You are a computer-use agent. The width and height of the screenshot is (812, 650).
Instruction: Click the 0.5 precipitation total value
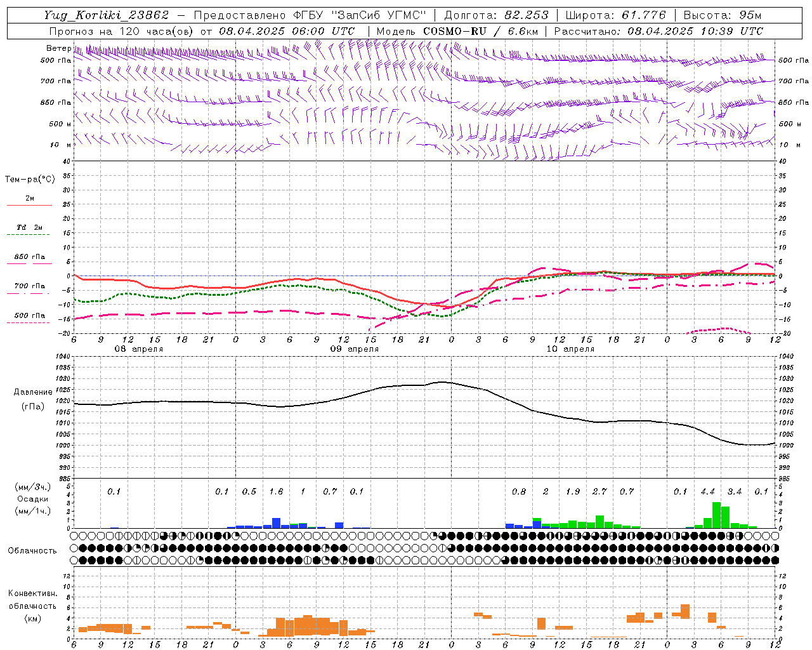click(249, 491)
